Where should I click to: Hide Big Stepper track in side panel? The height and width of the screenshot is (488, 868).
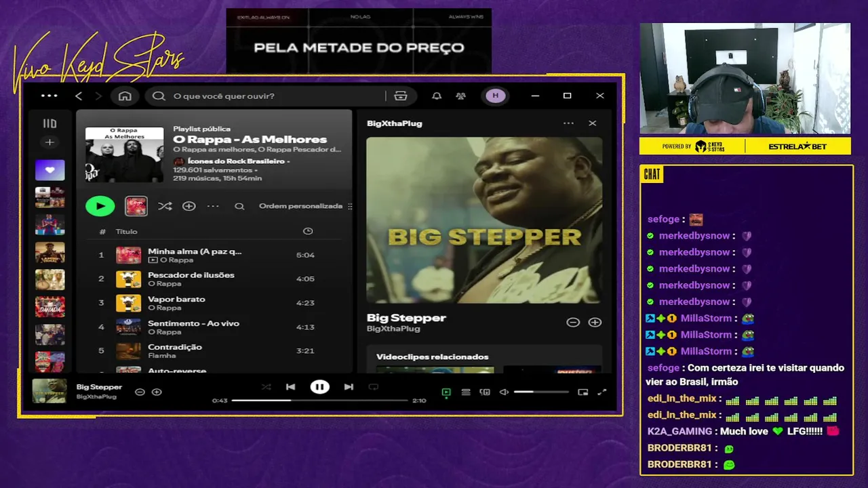coord(573,323)
